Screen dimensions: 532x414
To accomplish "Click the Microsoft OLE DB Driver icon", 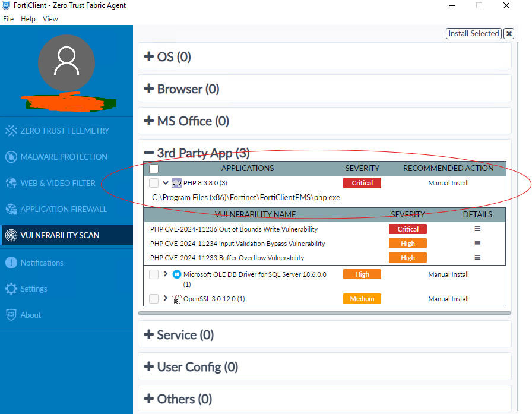I will click(x=177, y=274).
